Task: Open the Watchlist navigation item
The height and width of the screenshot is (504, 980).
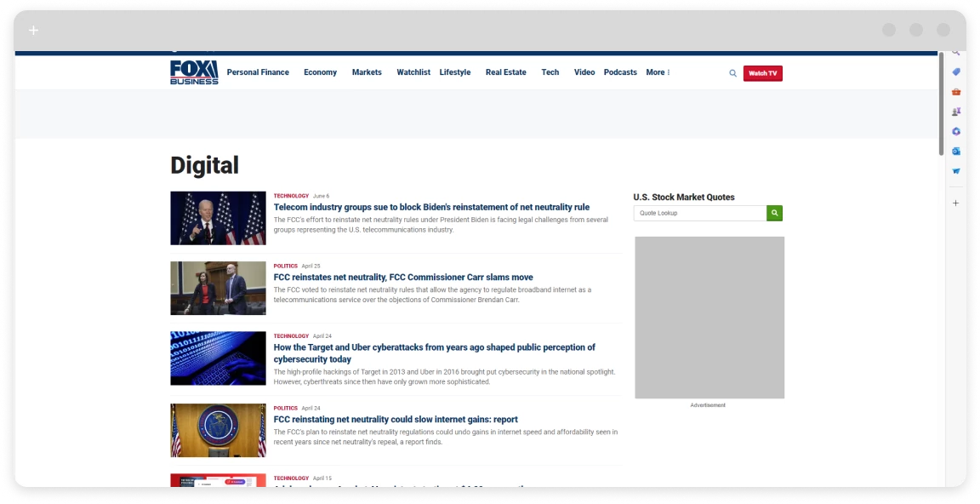Action: pos(413,72)
